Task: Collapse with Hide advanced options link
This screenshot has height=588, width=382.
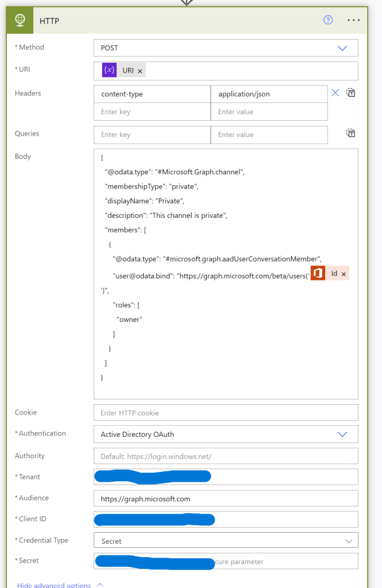Action: click(54, 585)
